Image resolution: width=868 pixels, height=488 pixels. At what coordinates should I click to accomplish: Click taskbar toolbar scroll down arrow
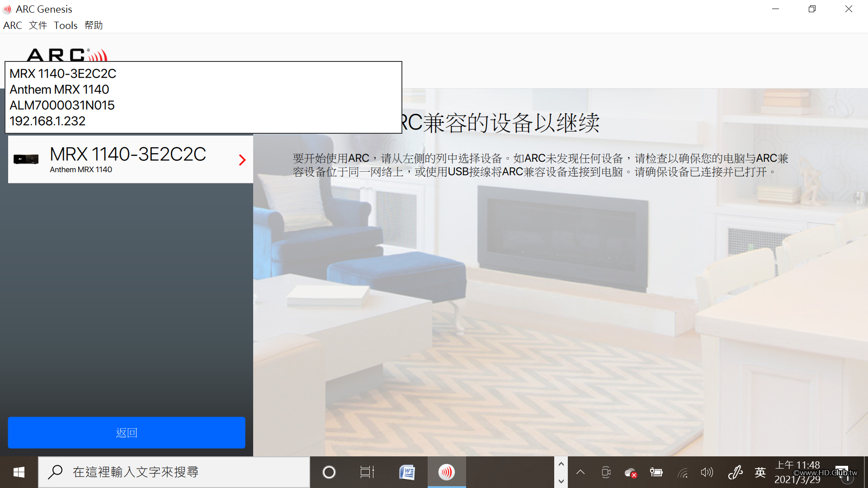pos(561,481)
